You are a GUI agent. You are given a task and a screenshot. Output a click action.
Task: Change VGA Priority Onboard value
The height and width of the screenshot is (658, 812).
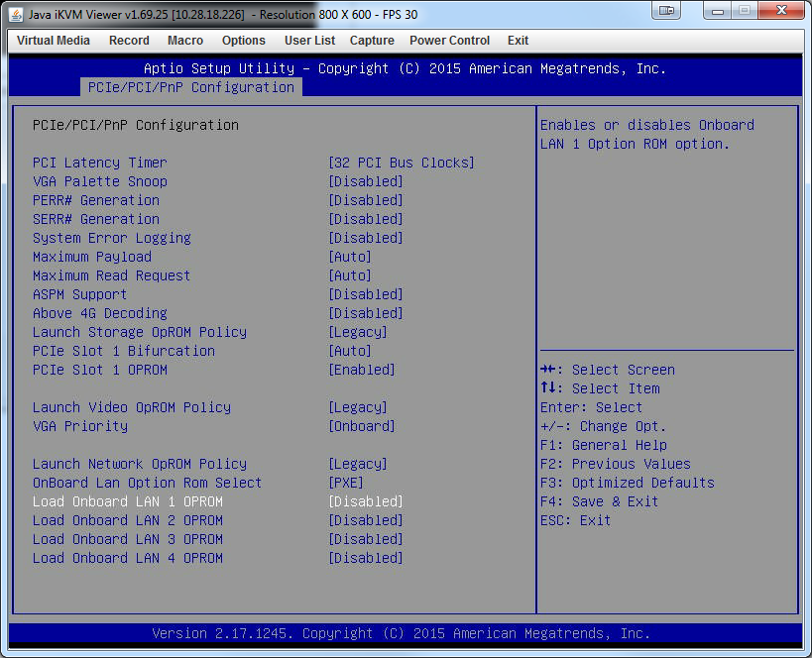[x=361, y=426]
